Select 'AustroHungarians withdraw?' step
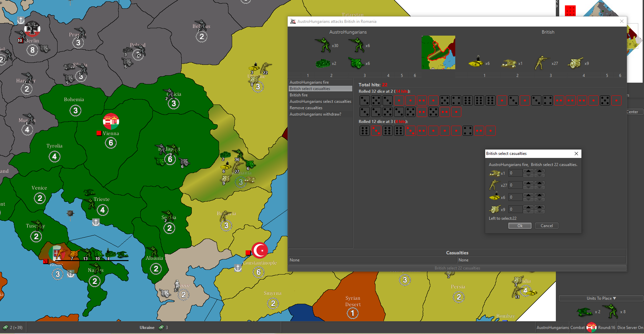This screenshot has height=334, width=644. pos(315,114)
